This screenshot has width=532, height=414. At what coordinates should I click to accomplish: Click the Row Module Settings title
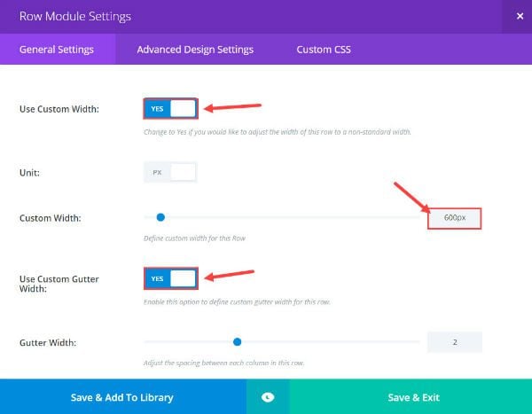(x=75, y=16)
